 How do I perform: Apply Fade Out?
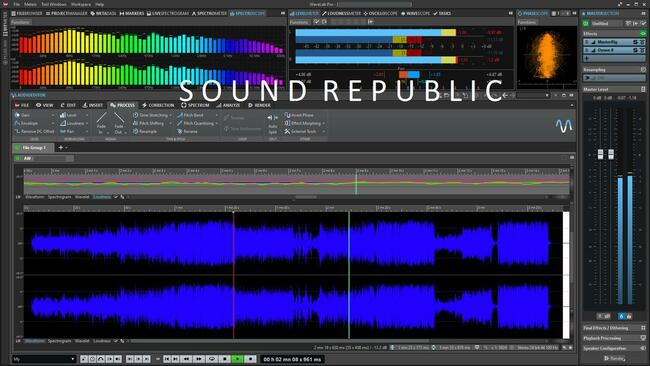click(x=119, y=123)
